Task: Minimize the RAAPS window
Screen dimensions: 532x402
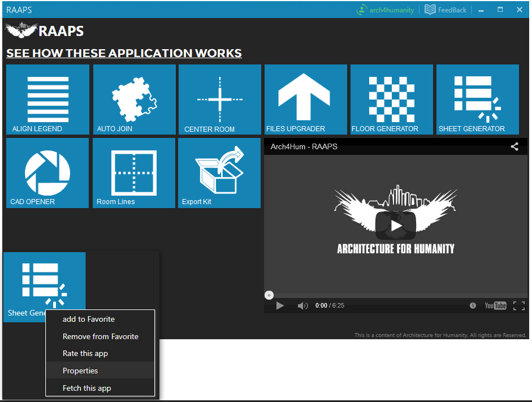Action: [481, 10]
